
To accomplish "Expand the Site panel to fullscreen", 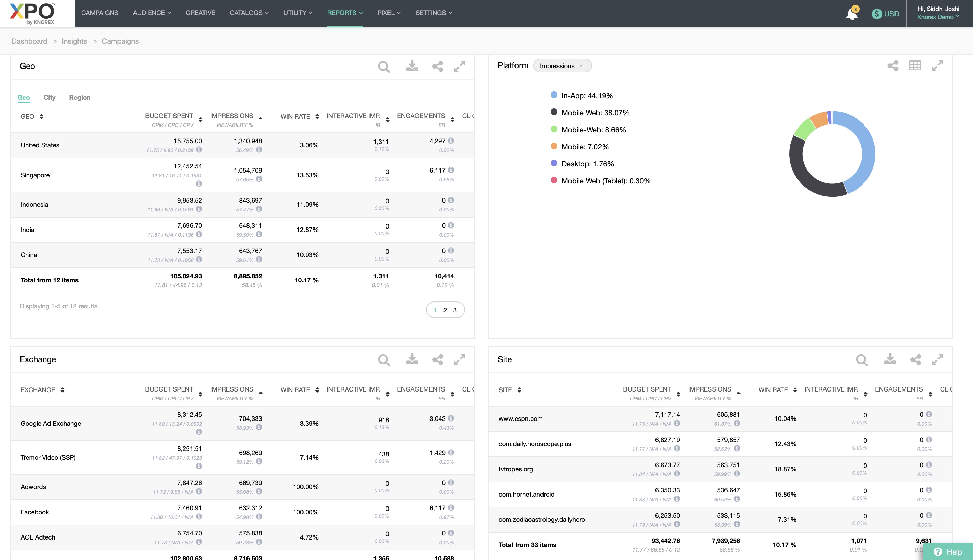I will 937,359.
